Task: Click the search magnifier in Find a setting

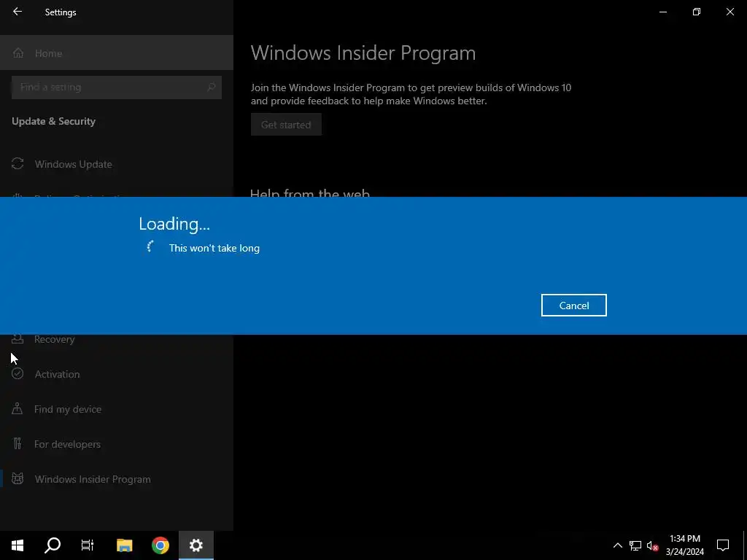Action: pyautogui.click(x=211, y=87)
